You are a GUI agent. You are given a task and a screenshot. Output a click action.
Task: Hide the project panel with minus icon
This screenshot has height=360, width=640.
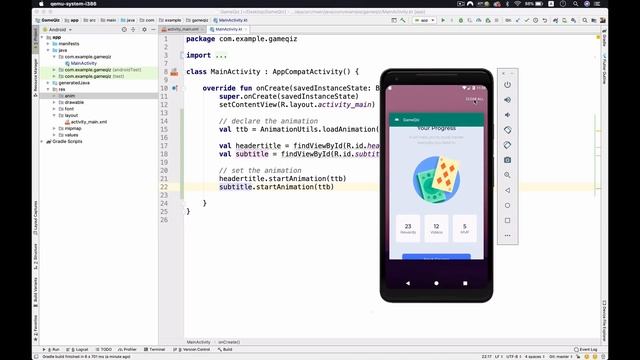tap(153, 29)
